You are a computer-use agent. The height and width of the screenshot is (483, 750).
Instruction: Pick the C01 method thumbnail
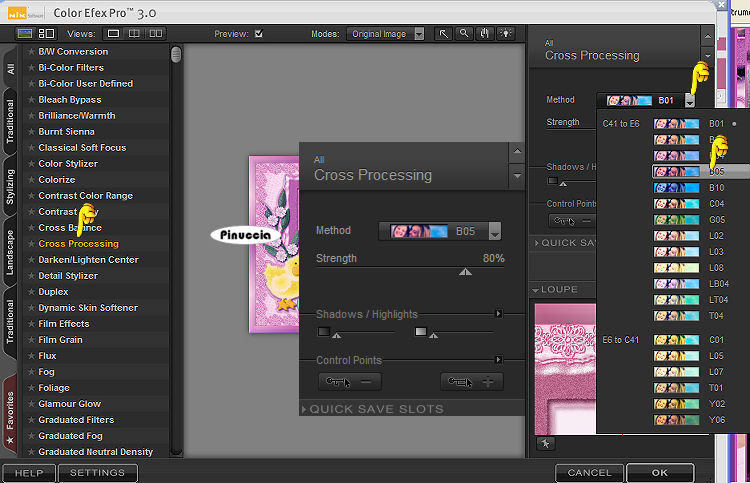[x=676, y=340]
